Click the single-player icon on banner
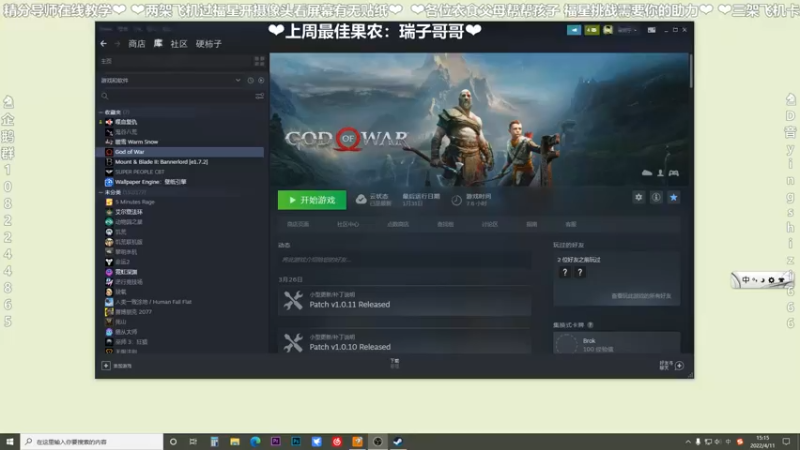 pos(660,173)
